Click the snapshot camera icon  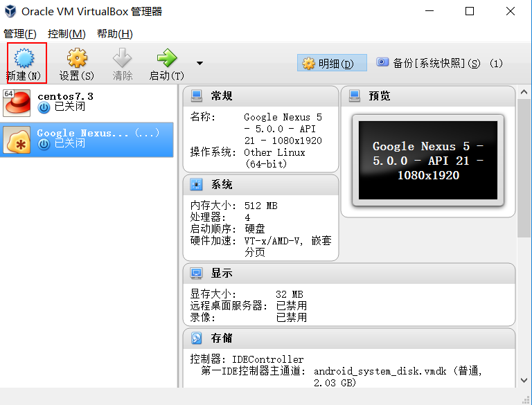(x=382, y=62)
